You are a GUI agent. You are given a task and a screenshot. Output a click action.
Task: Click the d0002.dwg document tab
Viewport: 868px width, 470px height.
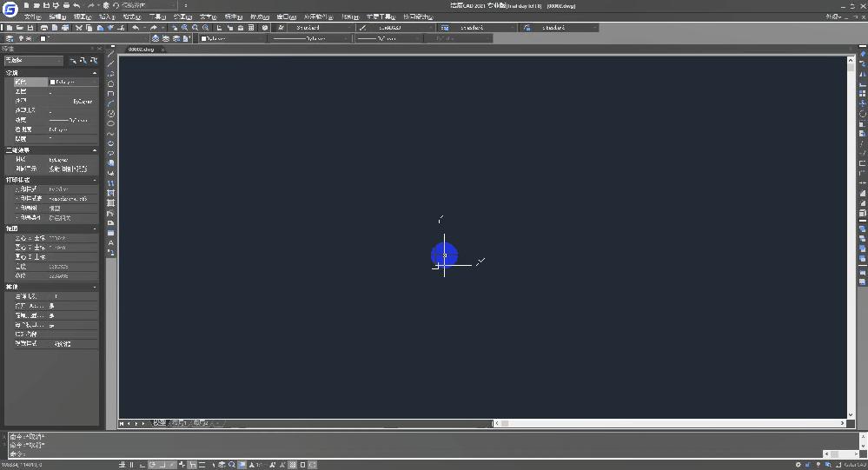tap(142, 50)
